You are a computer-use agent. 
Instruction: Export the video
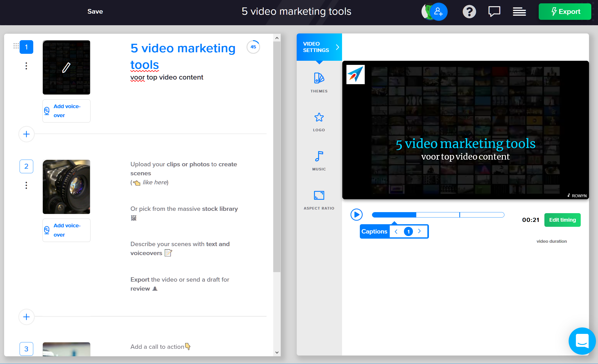point(565,12)
